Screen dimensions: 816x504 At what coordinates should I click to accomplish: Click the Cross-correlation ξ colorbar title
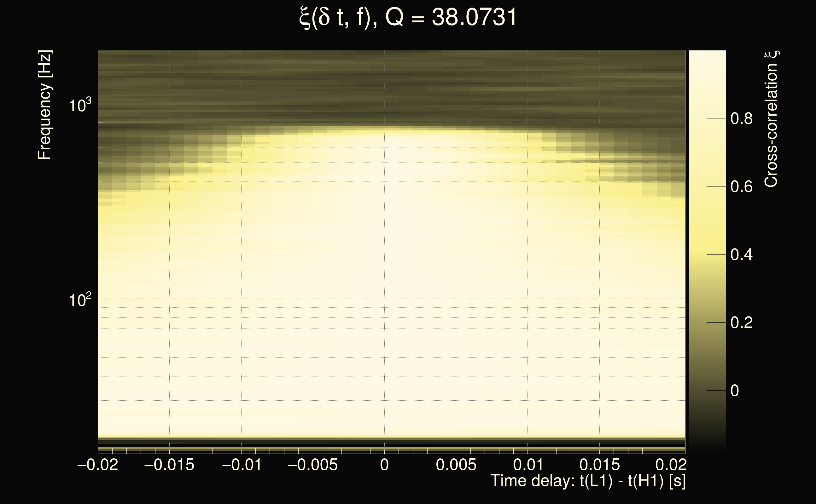(x=771, y=119)
